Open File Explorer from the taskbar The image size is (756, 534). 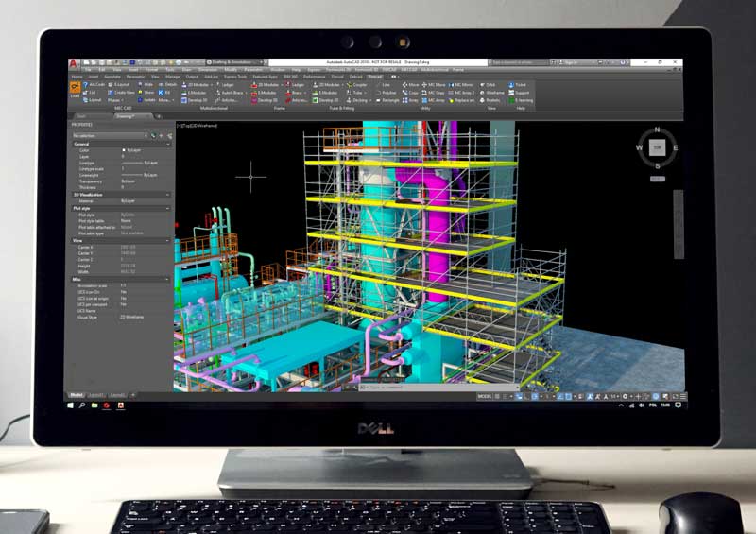pyautogui.click(x=94, y=405)
